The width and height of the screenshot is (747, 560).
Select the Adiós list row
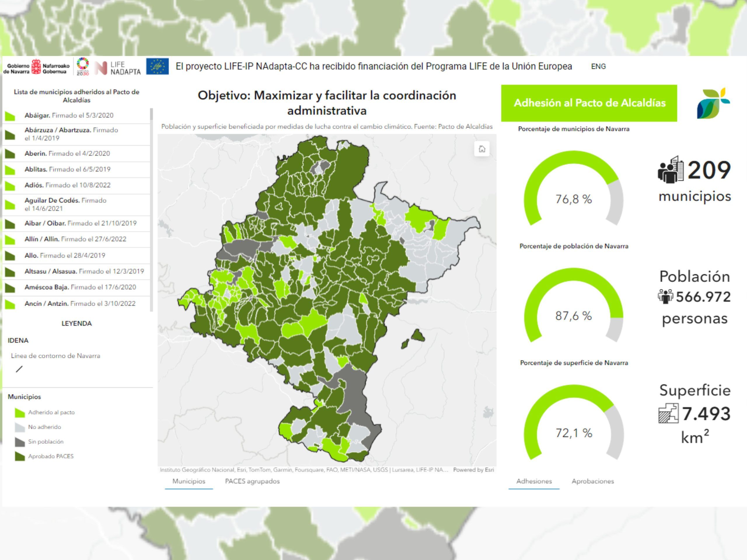pos(76,185)
